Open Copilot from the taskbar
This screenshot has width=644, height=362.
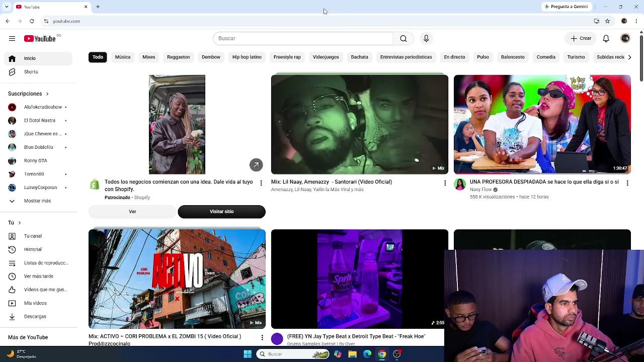click(x=338, y=354)
